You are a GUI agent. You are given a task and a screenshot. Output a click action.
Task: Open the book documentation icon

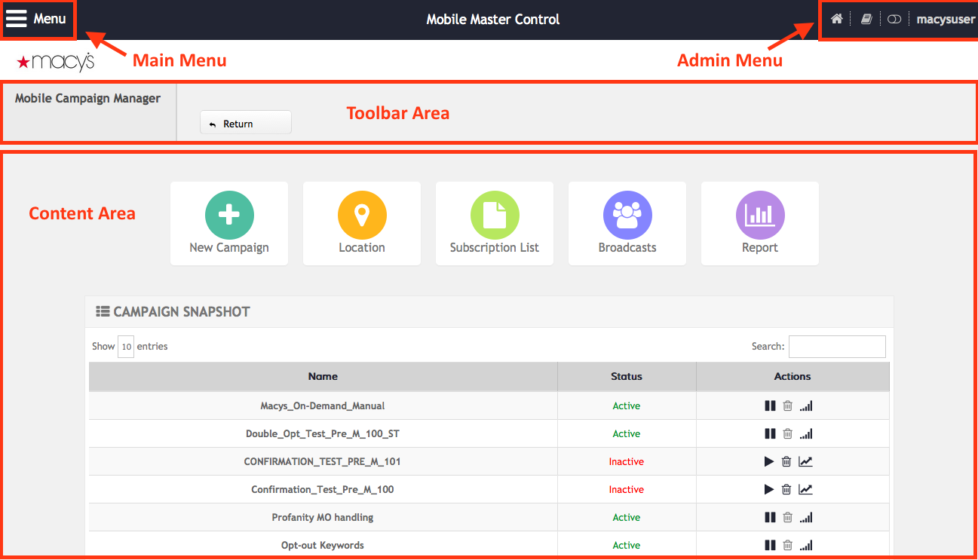[x=866, y=20]
